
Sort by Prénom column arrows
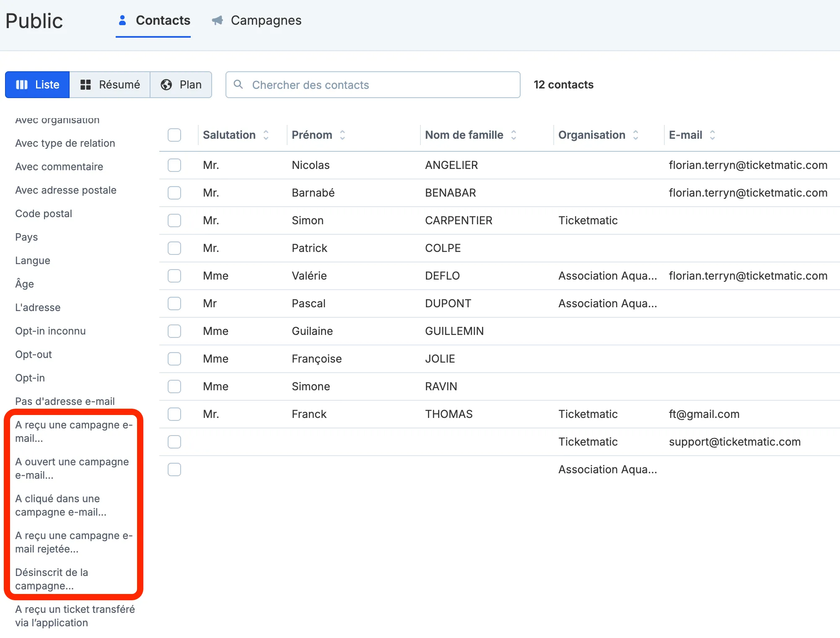pyautogui.click(x=342, y=135)
